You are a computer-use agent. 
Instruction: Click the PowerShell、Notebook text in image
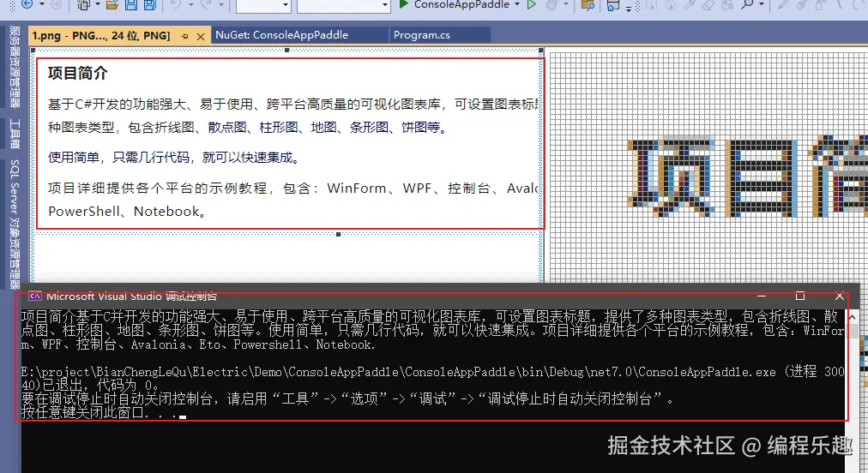coord(127,212)
